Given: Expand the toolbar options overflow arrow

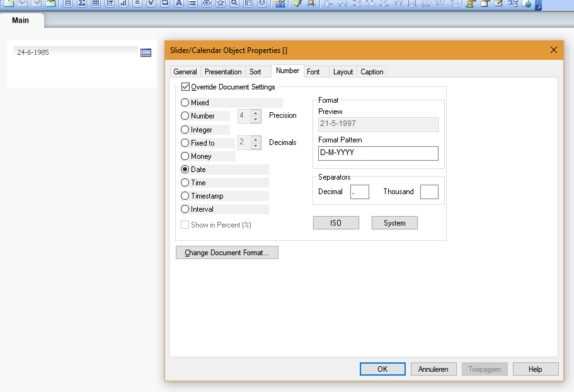Looking at the screenshot, I should [538, 6].
